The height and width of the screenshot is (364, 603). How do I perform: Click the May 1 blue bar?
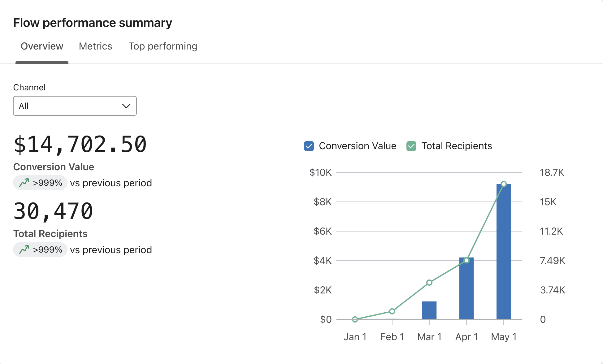(504, 254)
